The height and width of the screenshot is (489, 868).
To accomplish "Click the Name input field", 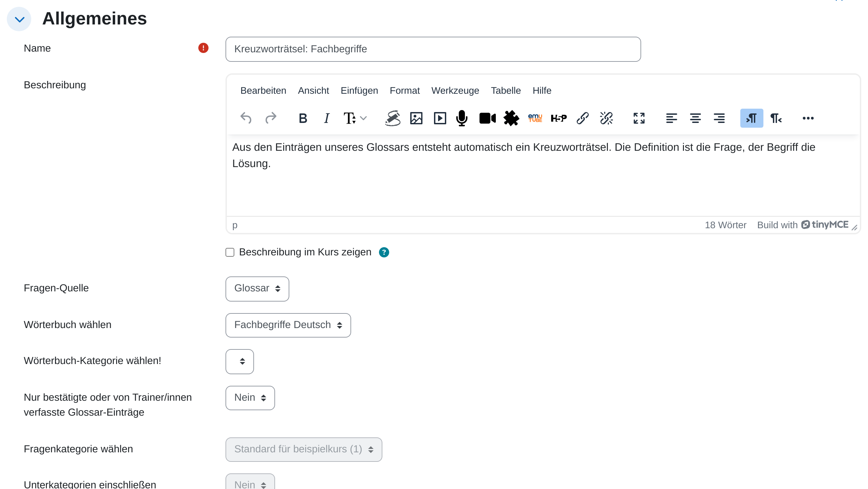I will [x=433, y=49].
